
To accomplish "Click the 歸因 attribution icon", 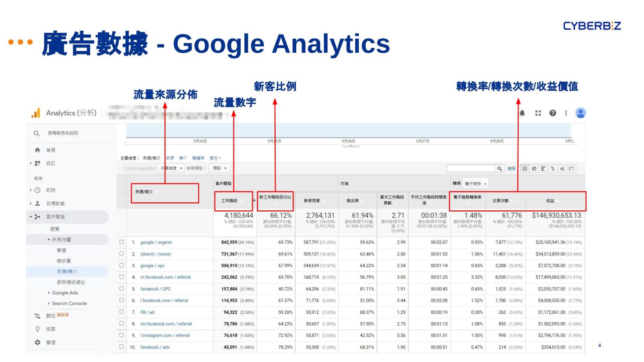I will click(x=37, y=316).
